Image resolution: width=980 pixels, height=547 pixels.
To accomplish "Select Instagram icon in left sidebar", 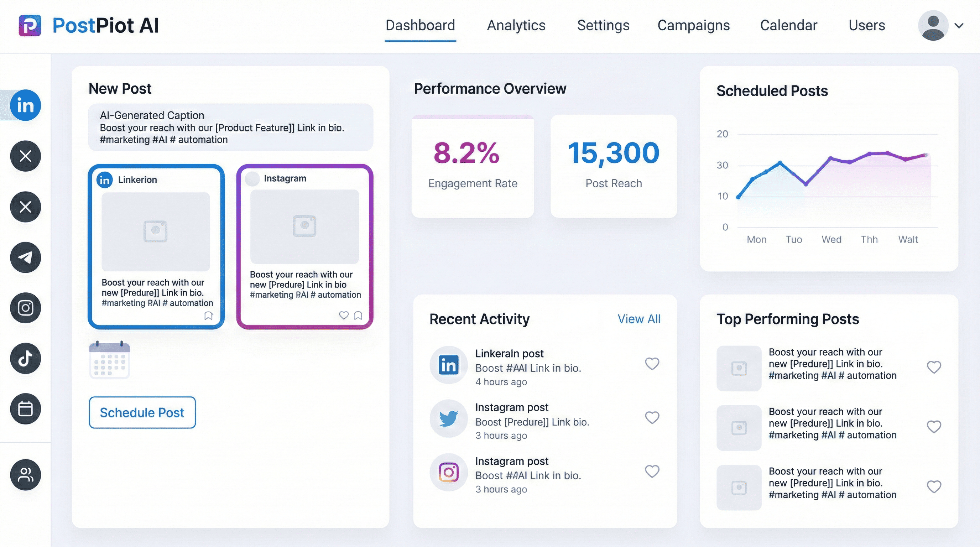I will pyautogui.click(x=25, y=308).
